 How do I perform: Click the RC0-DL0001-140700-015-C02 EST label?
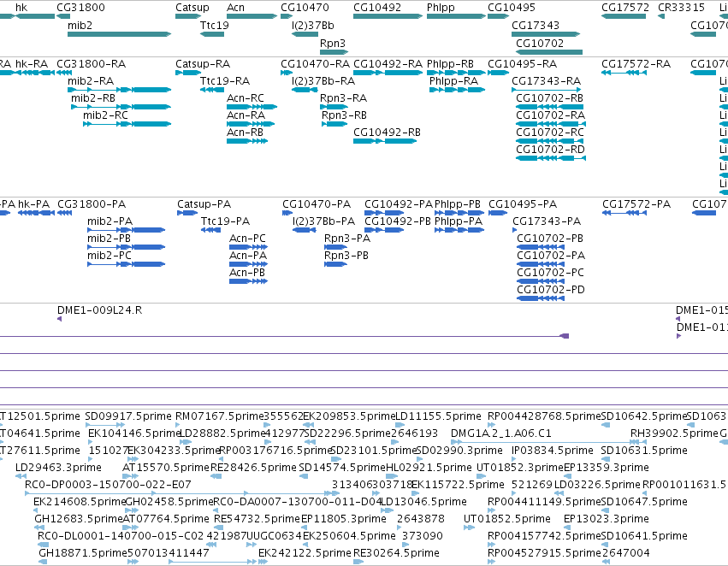pyautogui.click(x=121, y=536)
